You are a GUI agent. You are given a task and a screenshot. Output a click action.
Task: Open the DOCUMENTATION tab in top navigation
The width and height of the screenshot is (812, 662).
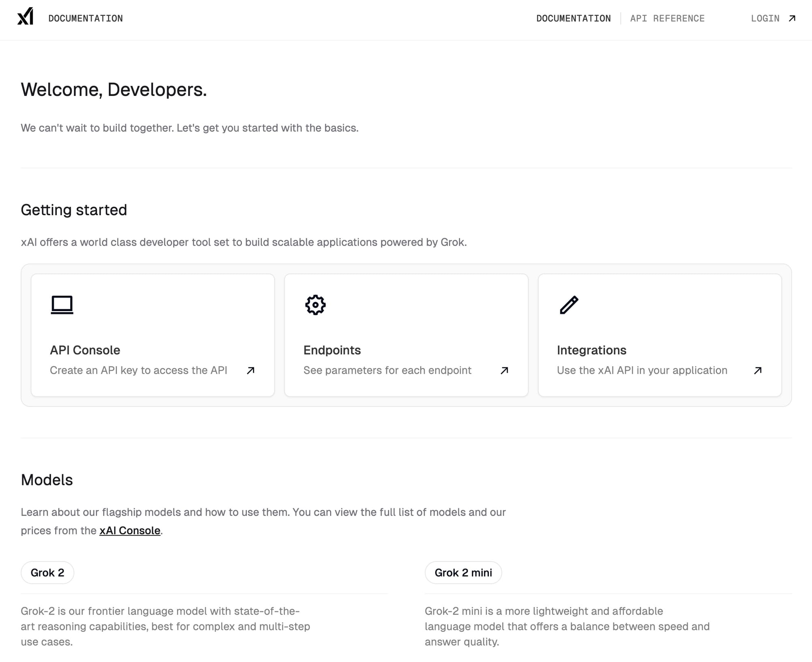[x=573, y=18]
